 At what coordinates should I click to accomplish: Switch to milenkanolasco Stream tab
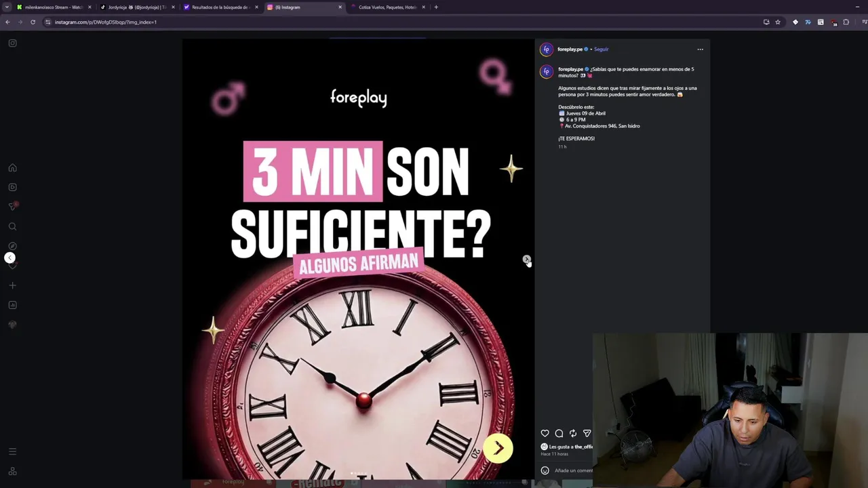[54, 7]
